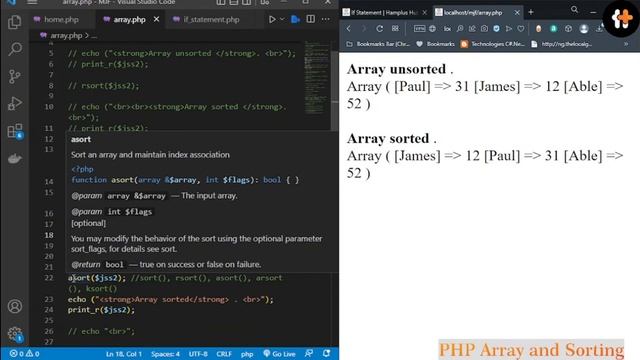Click the globe site info icon
This screenshot has height=360, width=640.
pos(432,29)
